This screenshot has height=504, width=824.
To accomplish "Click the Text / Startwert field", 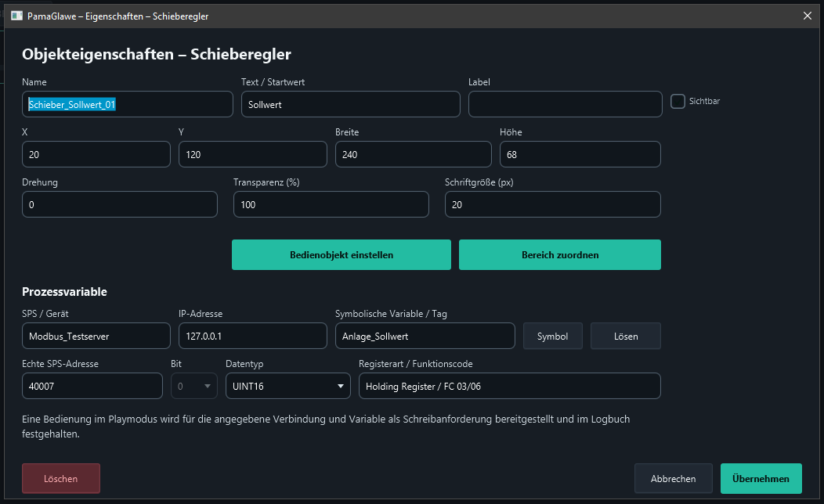I will click(x=351, y=104).
